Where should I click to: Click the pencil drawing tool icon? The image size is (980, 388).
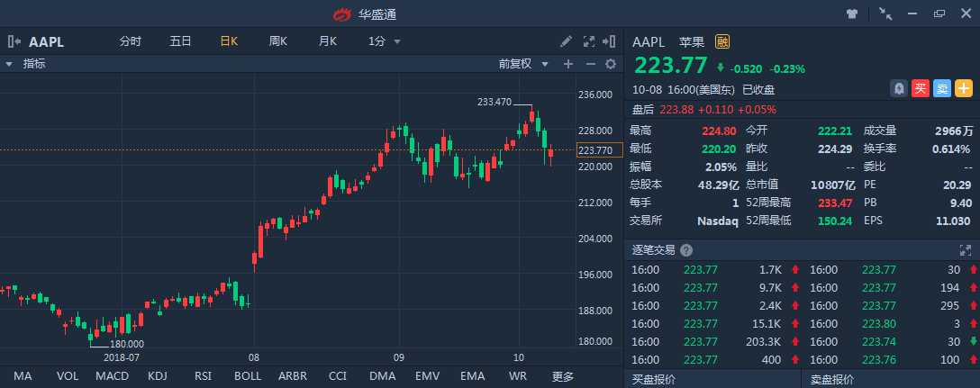566,41
